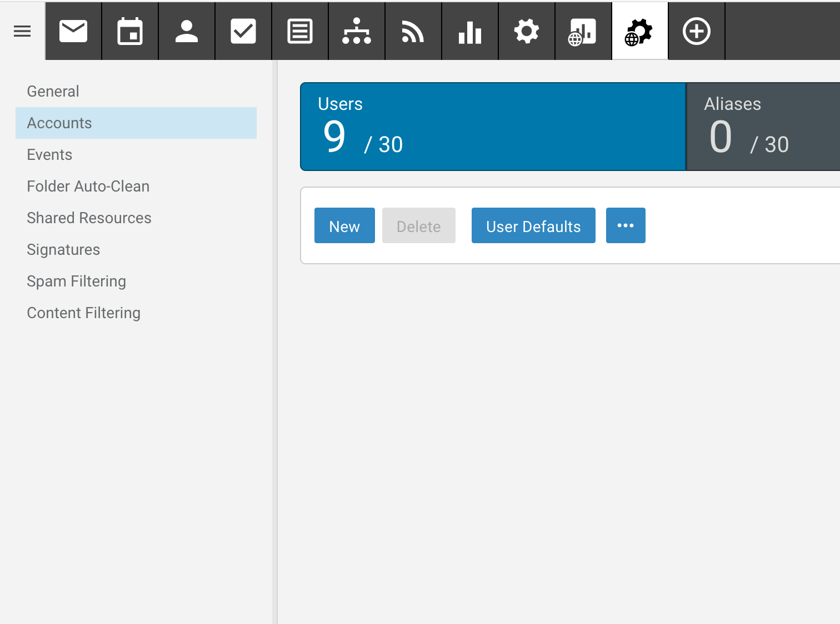Screen dimensions: 840x624
Task: Open the Domain Reports globe chart icon
Action: coord(583,31)
